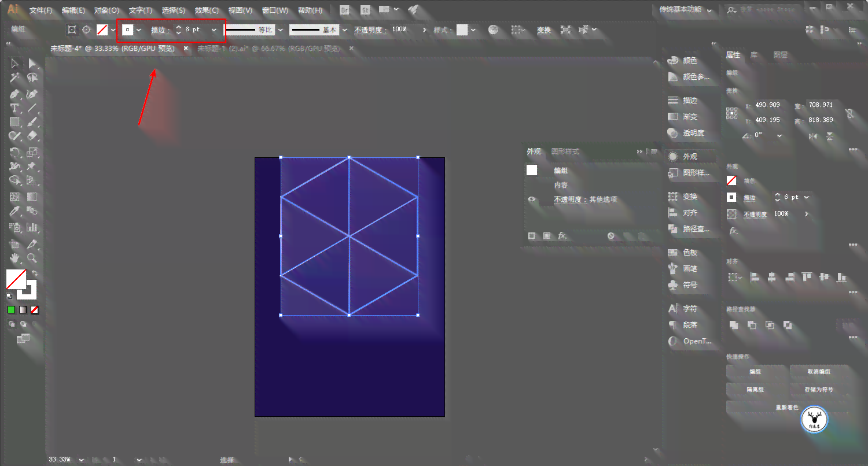Select the Perspective Grid tool
868x466 pixels.
tap(32, 181)
